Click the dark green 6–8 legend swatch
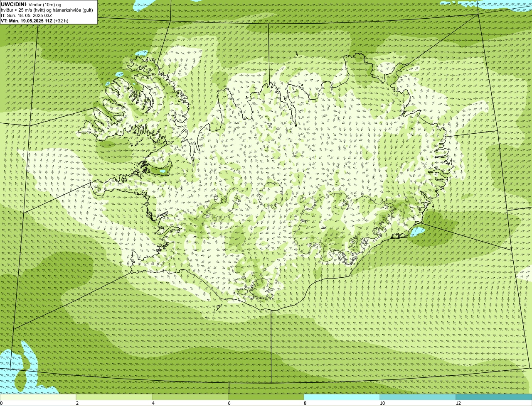This screenshot has width=532, height=406. 266,397
